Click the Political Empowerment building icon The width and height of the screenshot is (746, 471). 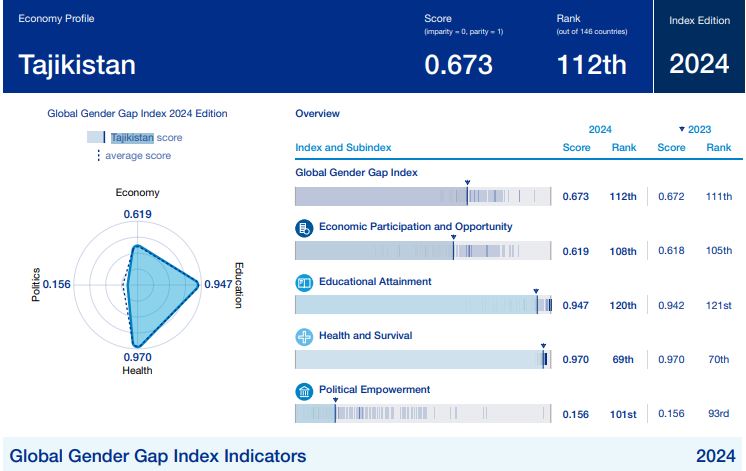[x=305, y=391]
